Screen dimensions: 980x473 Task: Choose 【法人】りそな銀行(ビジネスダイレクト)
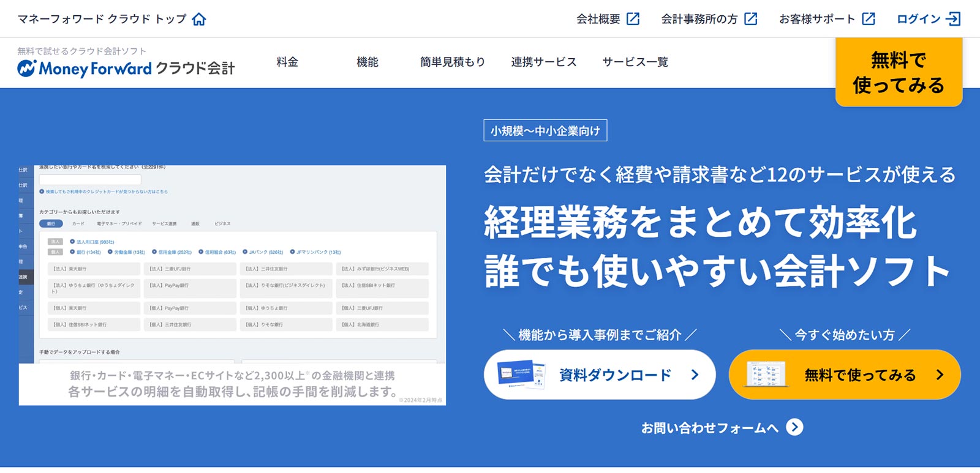[x=286, y=288]
